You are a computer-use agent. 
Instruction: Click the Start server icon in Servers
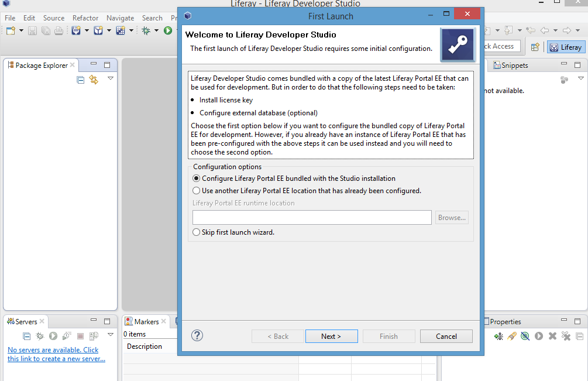pyautogui.click(x=53, y=336)
